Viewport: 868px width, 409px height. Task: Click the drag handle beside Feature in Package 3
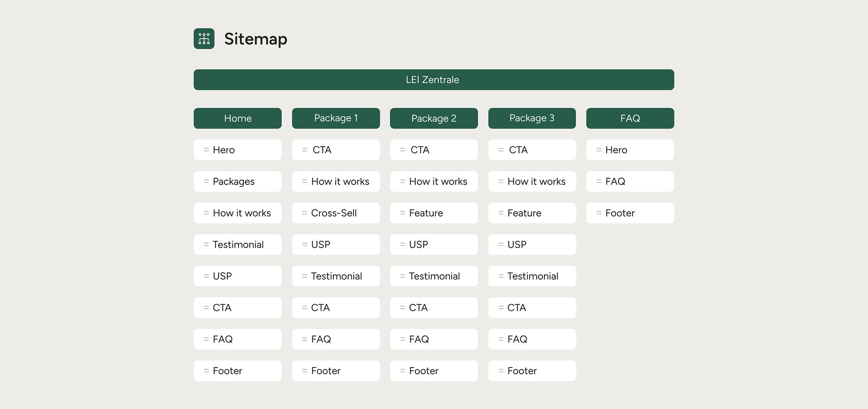pyautogui.click(x=501, y=213)
